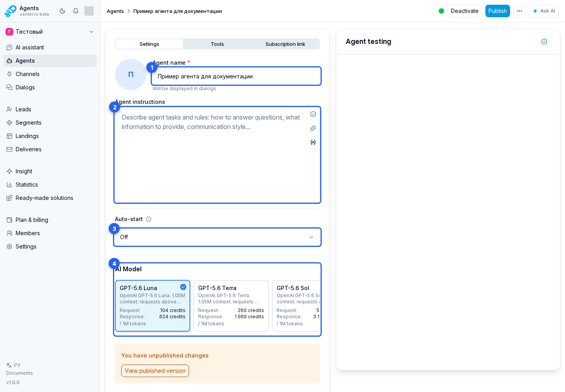Select the GPT-5.6 Sol model card
Viewport: 565px width, 392px height.
click(297, 306)
